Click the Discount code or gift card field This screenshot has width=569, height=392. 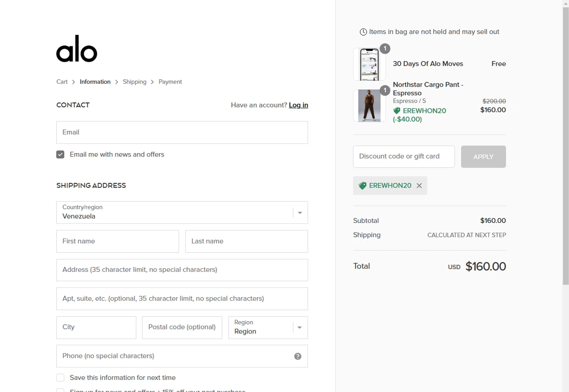pos(404,157)
